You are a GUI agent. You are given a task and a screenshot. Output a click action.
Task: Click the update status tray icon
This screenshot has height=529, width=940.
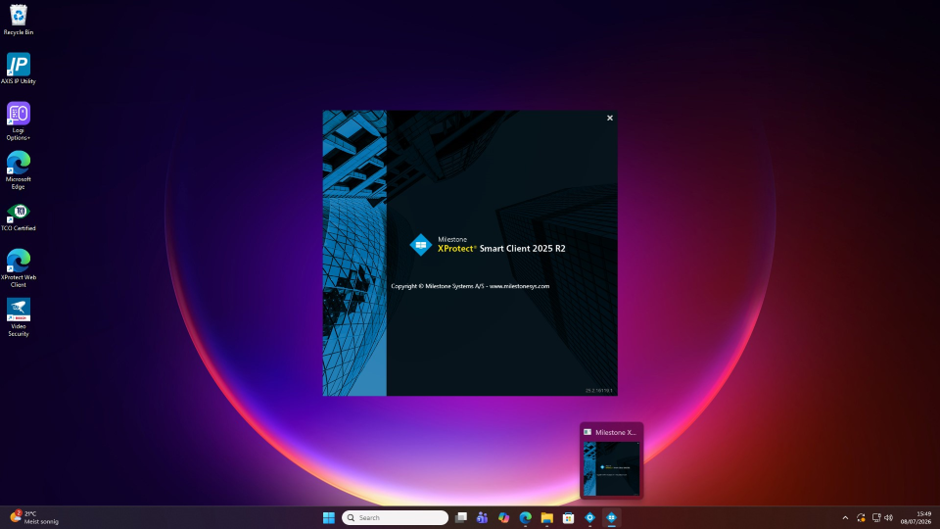click(x=861, y=518)
